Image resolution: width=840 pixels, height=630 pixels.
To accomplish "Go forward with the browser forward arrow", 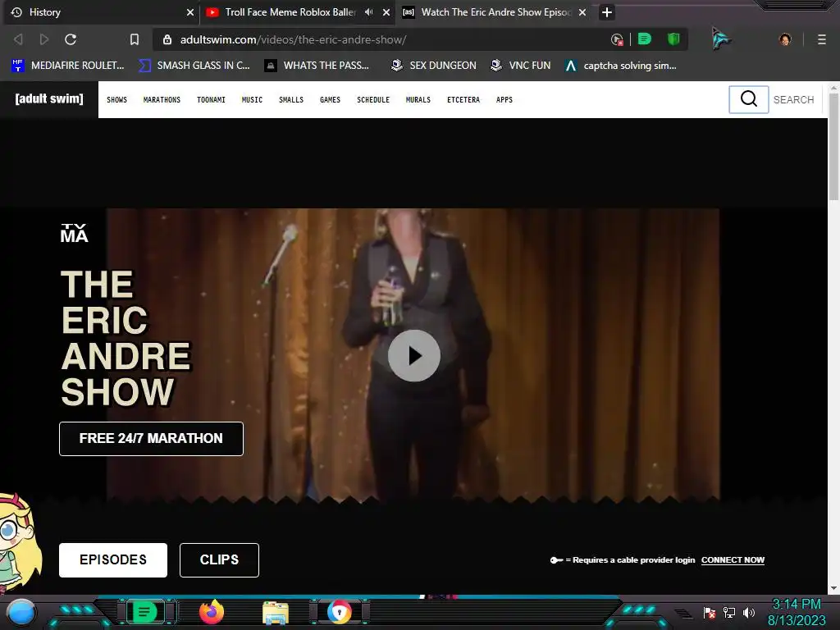I will tap(44, 39).
